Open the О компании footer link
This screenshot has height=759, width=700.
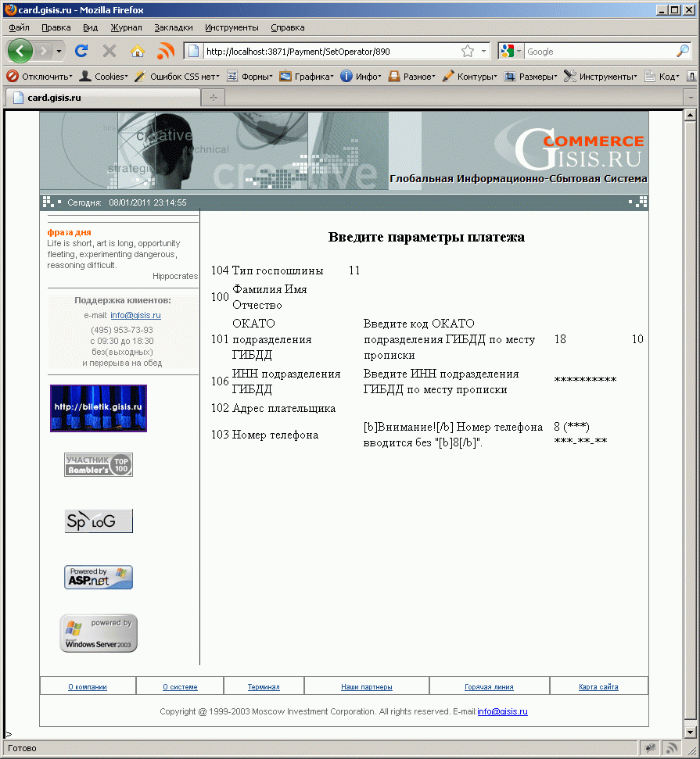coord(88,687)
